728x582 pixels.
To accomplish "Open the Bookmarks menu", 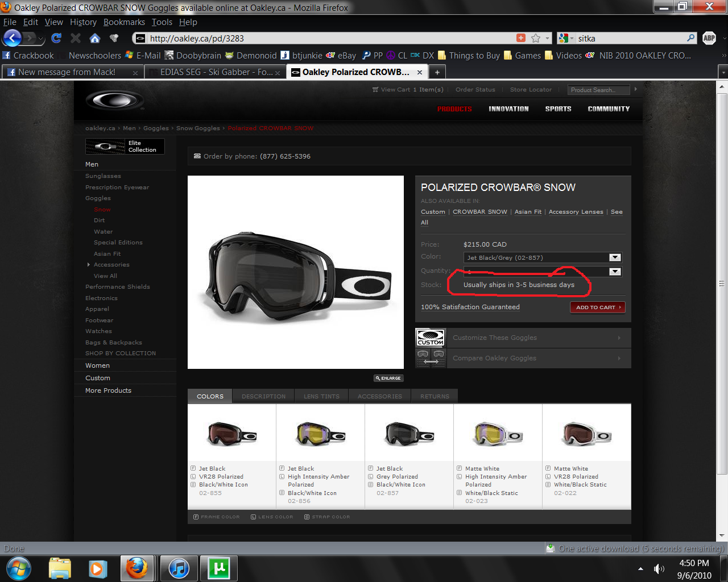I will (124, 22).
